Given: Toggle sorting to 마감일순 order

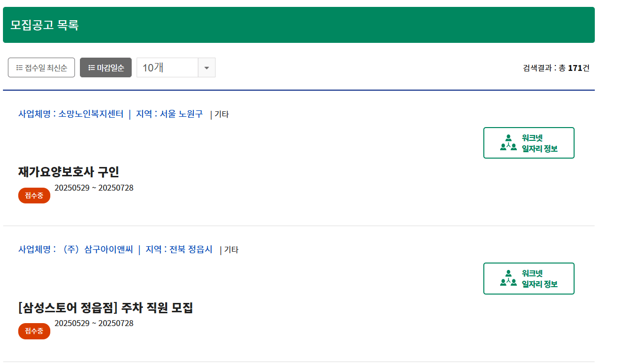Looking at the screenshot, I should coord(106,67).
